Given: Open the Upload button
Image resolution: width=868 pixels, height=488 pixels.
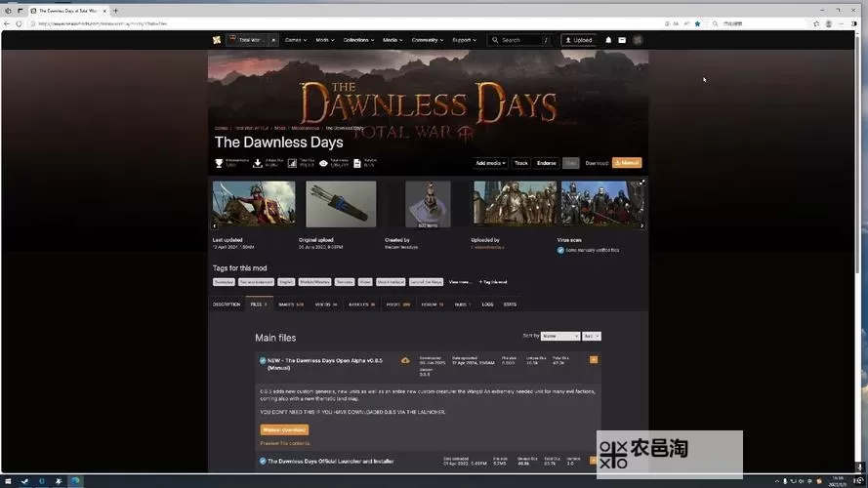Looking at the screenshot, I should [x=578, y=40].
